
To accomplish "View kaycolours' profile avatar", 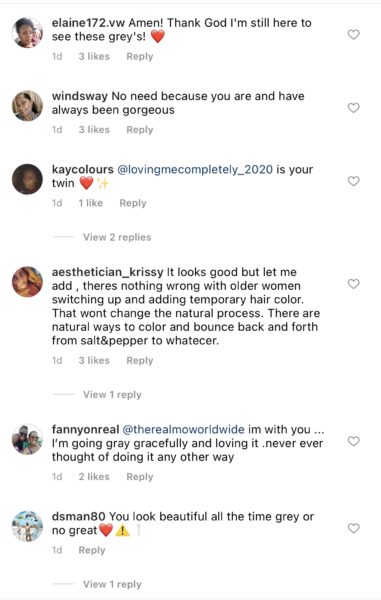I will pyautogui.click(x=27, y=179).
